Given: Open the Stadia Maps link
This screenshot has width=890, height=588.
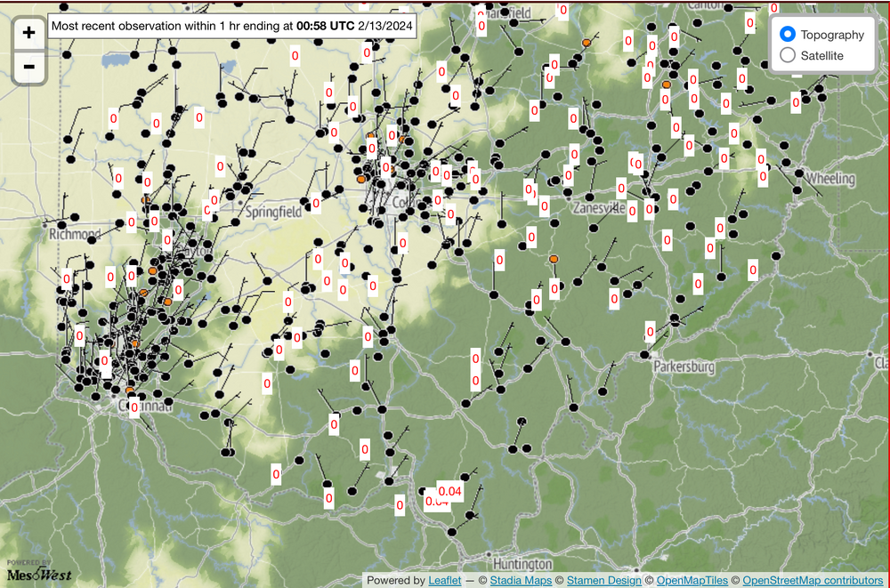Looking at the screenshot, I should click(521, 580).
